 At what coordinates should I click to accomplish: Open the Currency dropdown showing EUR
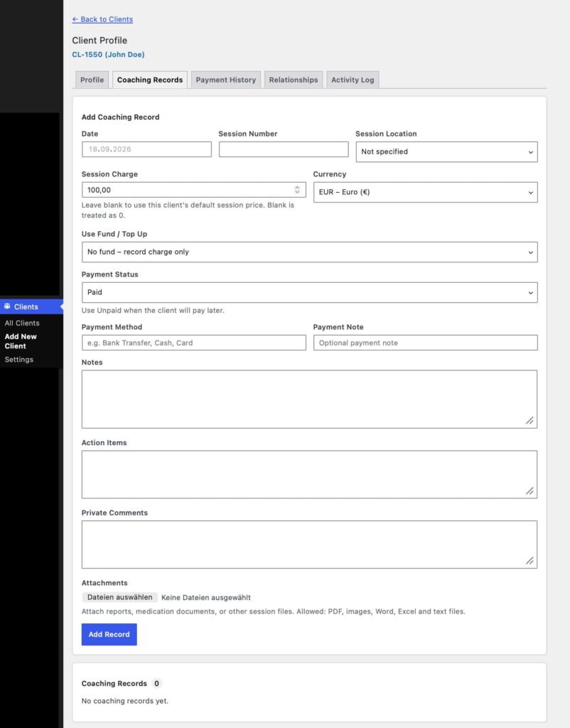(425, 192)
